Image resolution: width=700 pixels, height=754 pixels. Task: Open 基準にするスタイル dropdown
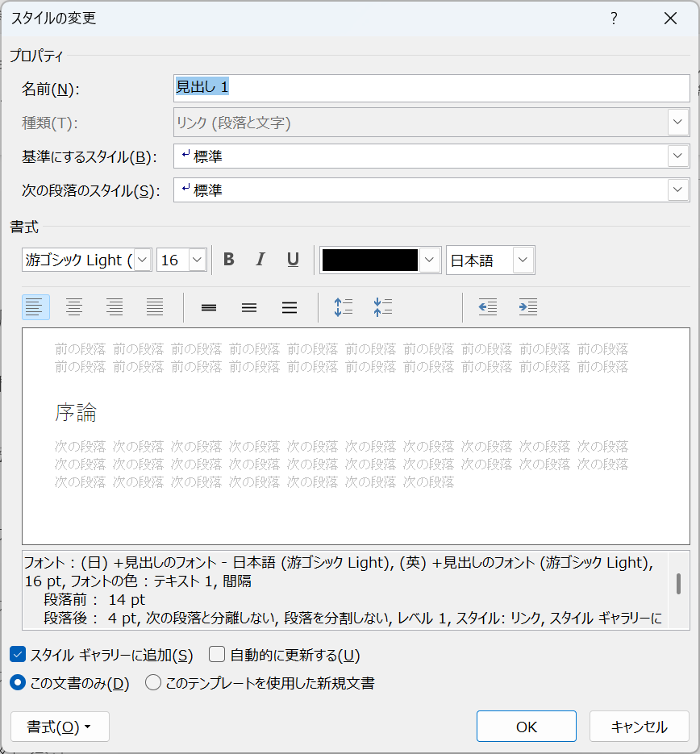click(677, 156)
